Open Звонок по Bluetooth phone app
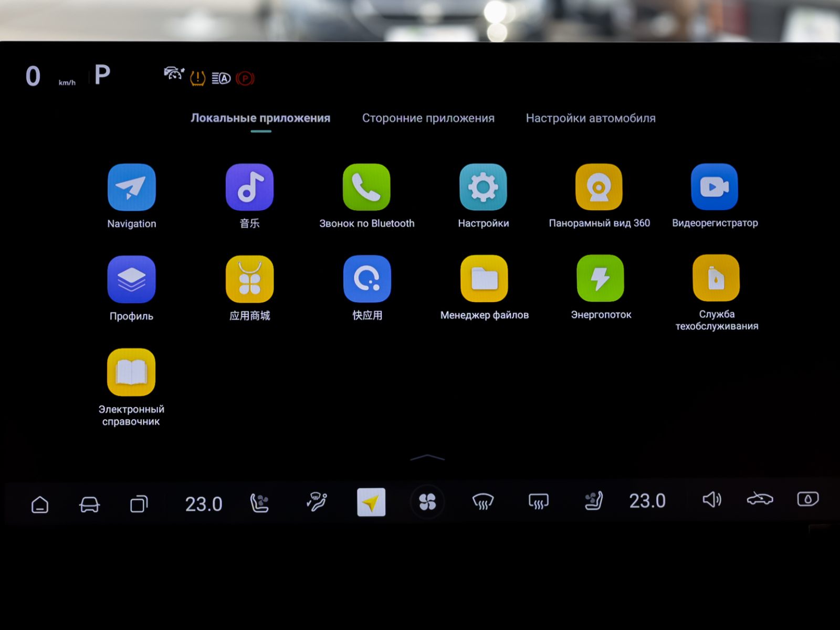 (366, 187)
